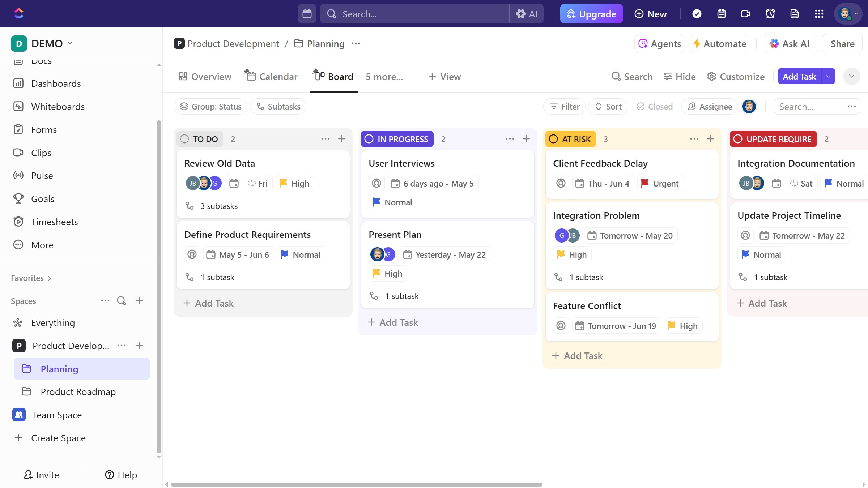The image size is (868, 488).
Task: Toggle the Me mode avatar filter
Action: [x=749, y=107]
